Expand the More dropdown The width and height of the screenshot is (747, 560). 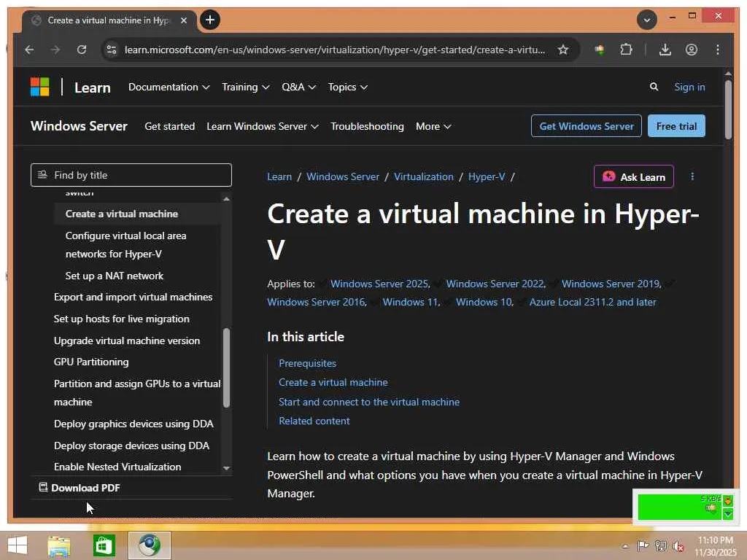point(433,126)
